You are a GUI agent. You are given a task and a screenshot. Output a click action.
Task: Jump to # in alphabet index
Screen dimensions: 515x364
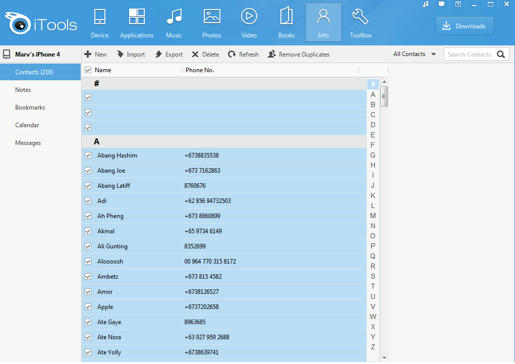click(373, 84)
